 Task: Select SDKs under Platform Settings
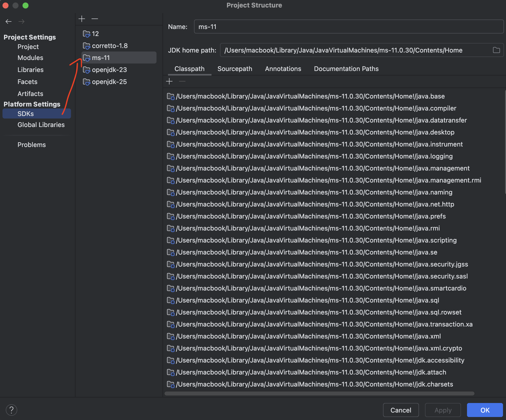coord(37,114)
